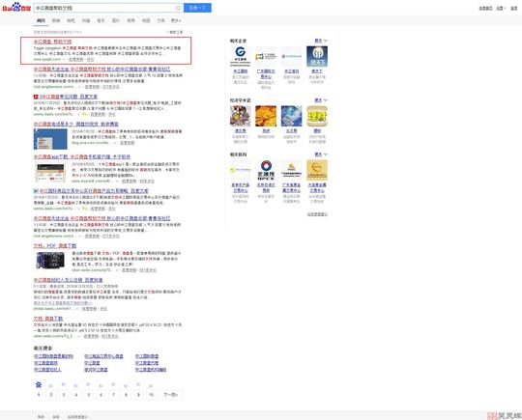Open related search 中汇微盘经纪人
This screenshot has width=522, height=420.
point(47,370)
